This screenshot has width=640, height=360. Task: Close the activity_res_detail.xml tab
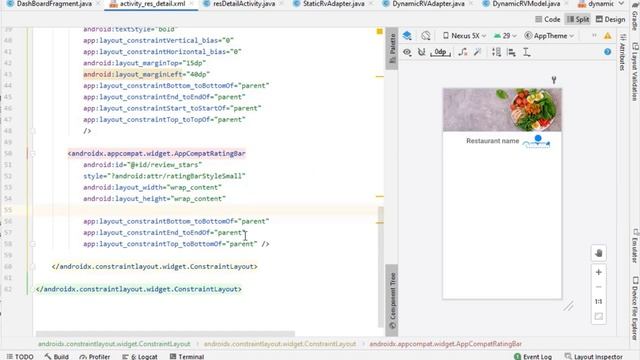(x=191, y=4)
